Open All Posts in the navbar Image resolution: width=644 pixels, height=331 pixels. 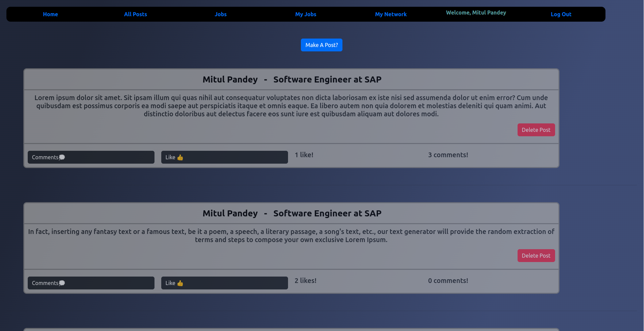click(136, 14)
